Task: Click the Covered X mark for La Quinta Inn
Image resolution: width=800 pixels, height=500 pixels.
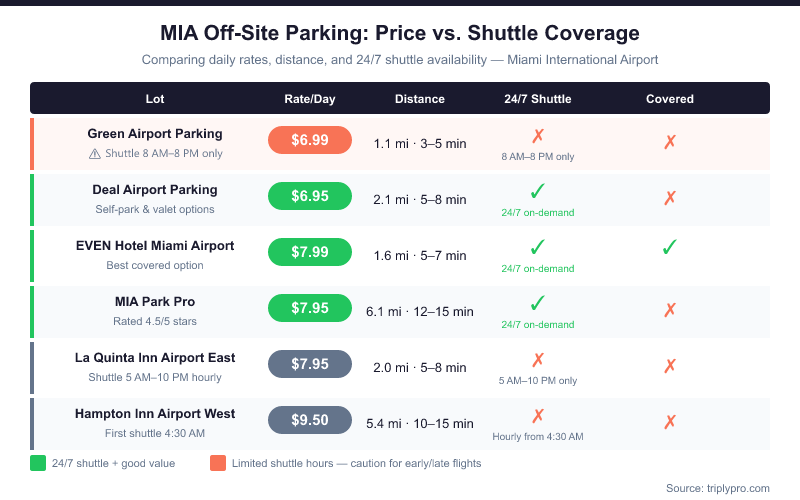Action: (x=670, y=367)
